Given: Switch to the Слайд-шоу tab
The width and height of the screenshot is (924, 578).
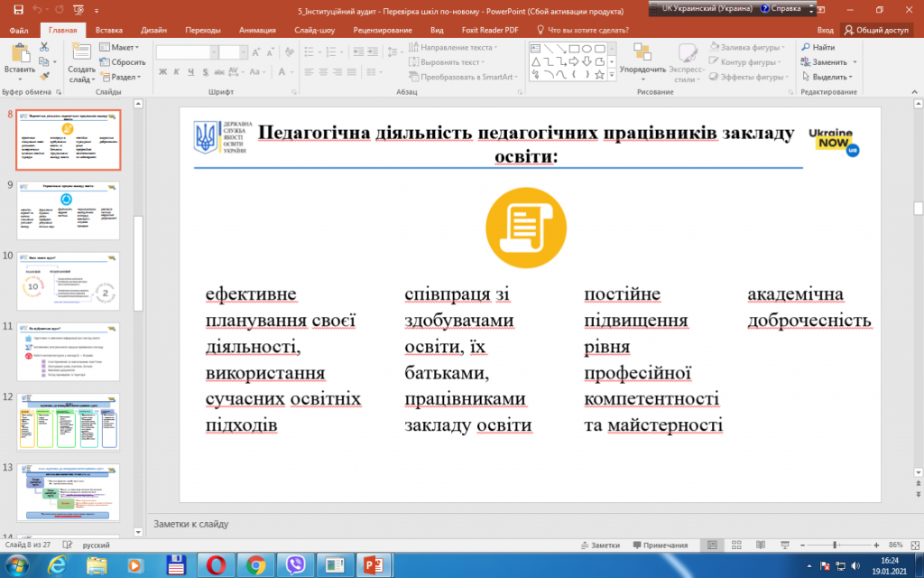Looking at the screenshot, I should tap(315, 30).
